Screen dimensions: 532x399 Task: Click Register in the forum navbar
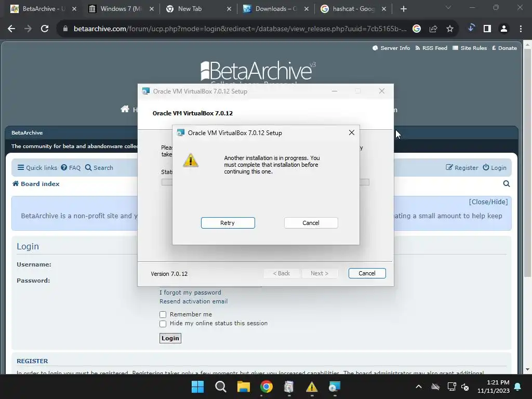click(x=462, y=168)
